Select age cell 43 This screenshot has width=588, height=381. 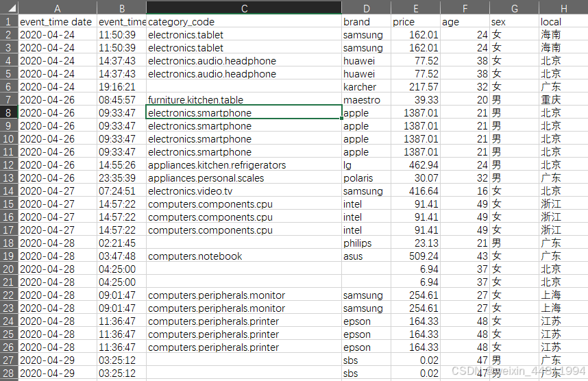point(465,256)
